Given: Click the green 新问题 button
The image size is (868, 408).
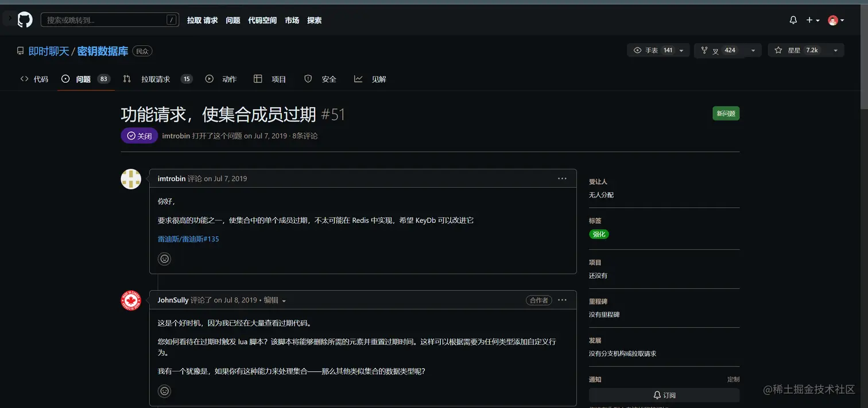Looking at the screenshot, I should click(x=726, y=114).
